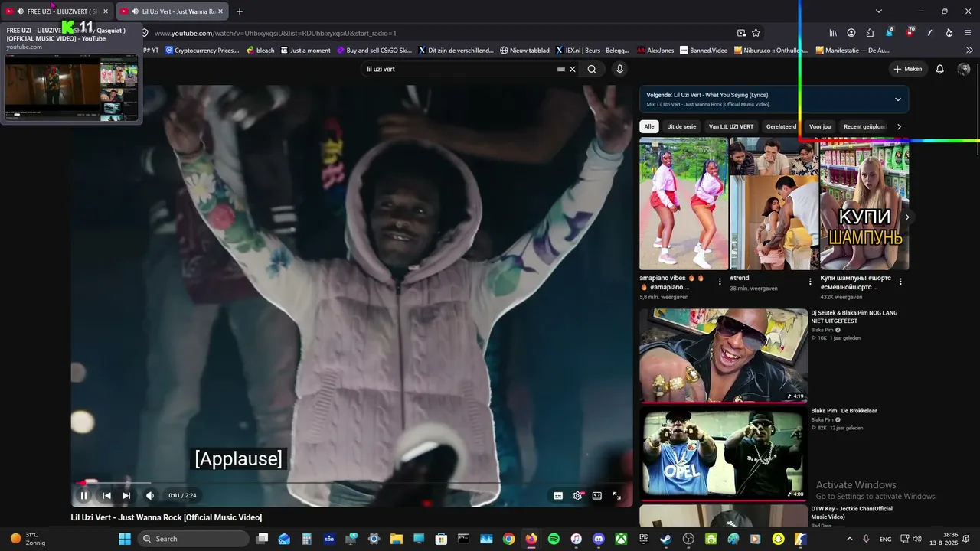Open the amapiano vibes Short thumbnail
Viewport: 980px width, 551px height.
point(684,204)
